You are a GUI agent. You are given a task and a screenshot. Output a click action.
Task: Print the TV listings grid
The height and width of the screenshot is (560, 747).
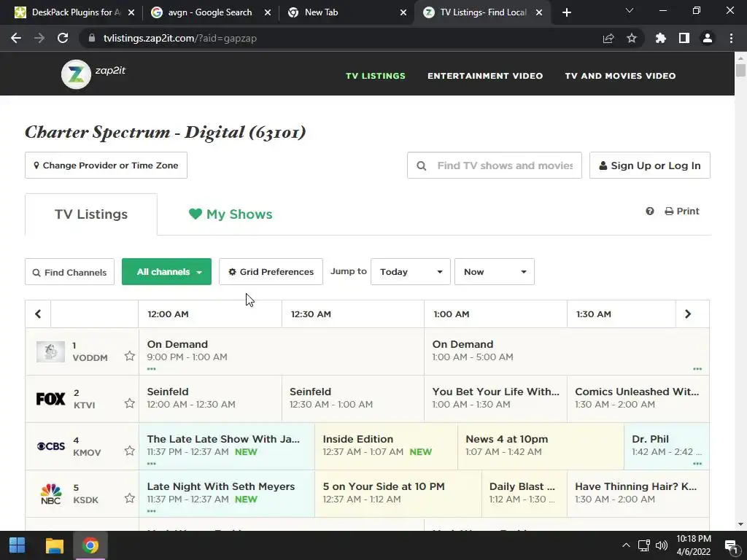pyautogui.click(x=682, y=211)
